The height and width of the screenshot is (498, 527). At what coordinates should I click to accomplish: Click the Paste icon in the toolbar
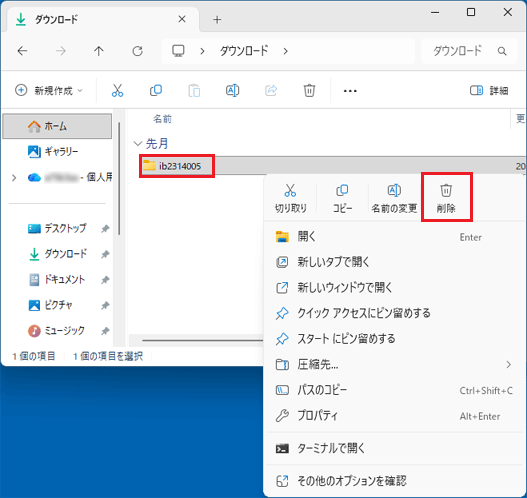[x=194, y=90]
